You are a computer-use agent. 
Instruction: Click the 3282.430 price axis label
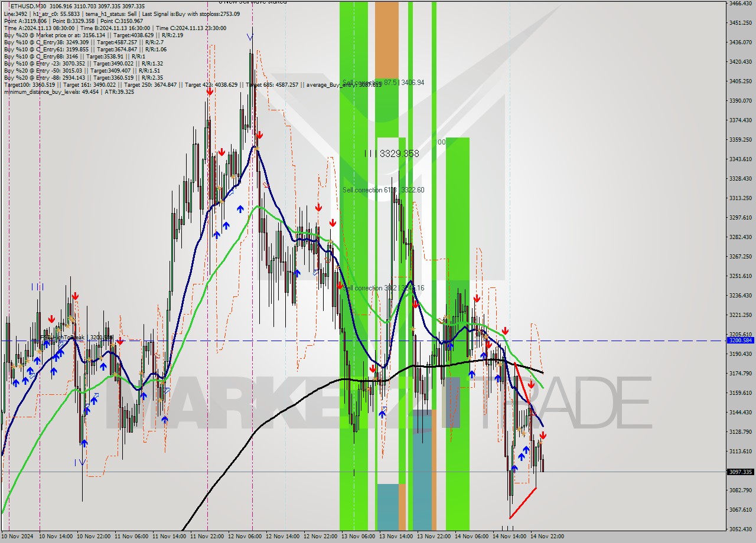(741, 237)
